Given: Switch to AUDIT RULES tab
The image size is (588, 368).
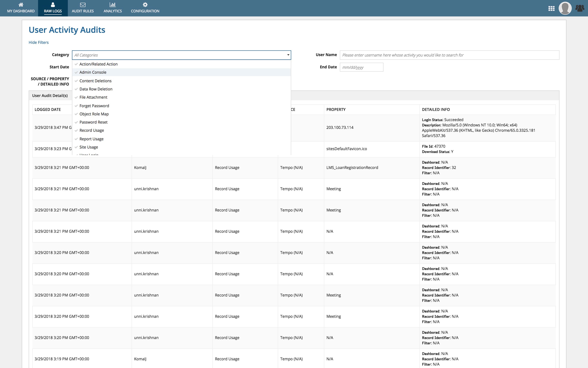Looking at the screenshot, I should 83,8.
